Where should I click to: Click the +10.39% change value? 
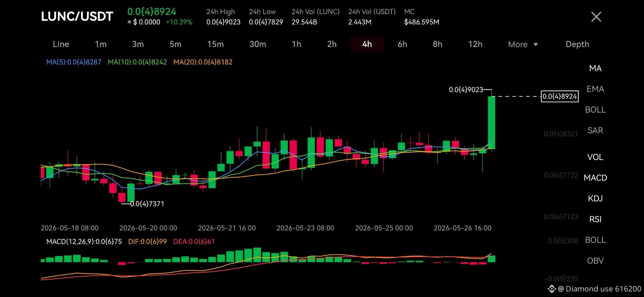[x=179, y=22]
